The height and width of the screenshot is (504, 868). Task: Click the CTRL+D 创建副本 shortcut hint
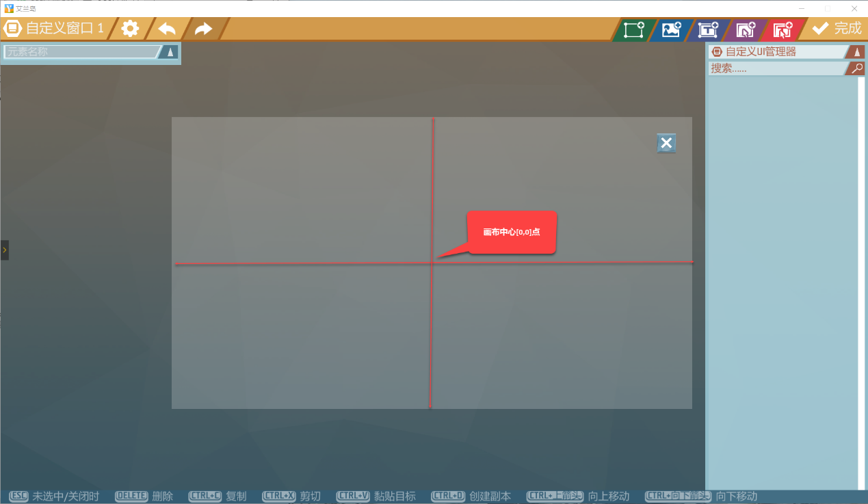pos(471,496)
